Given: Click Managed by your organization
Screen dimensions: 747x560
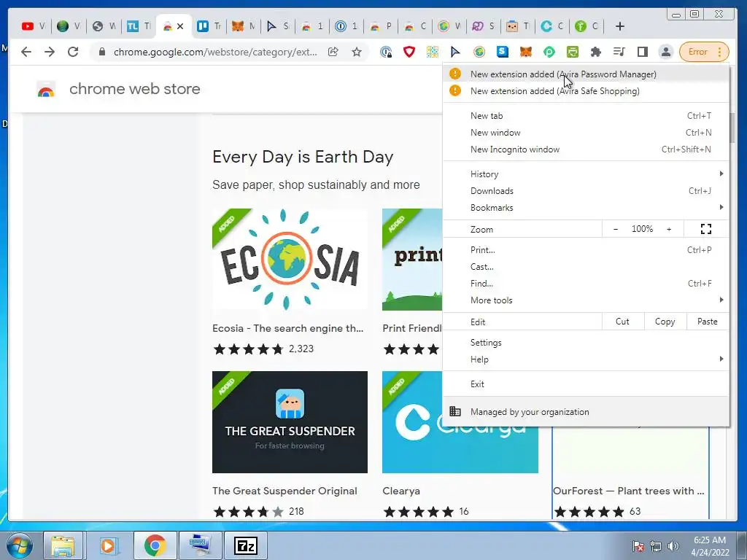Looking at the screenshot, I should tap(586, 412).
